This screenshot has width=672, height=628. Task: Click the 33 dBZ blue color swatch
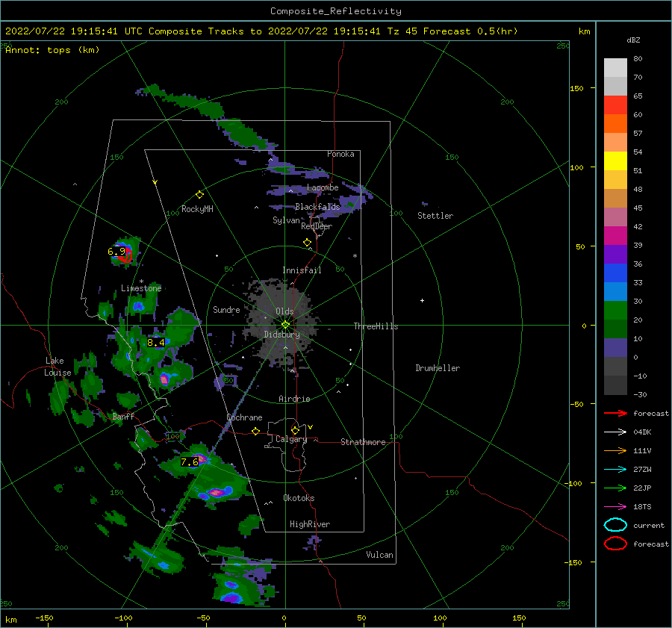615,291
